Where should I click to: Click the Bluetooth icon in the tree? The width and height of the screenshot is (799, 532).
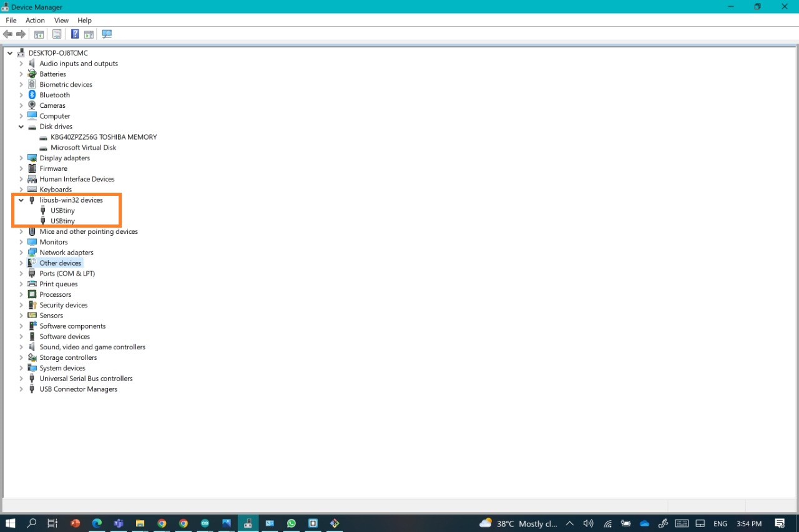(32, 95)
